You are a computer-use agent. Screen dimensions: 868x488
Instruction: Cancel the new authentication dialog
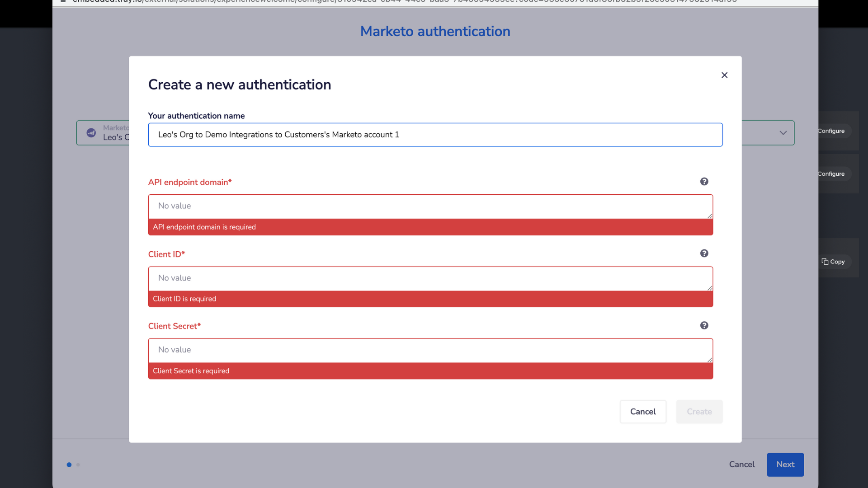point(643,412)
